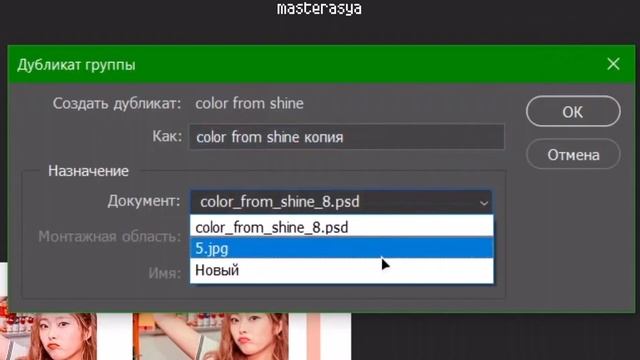Image resolution: width=640 pixels, height=360 pixels.
Task: Select Новый document option
Action: point(342,270)
